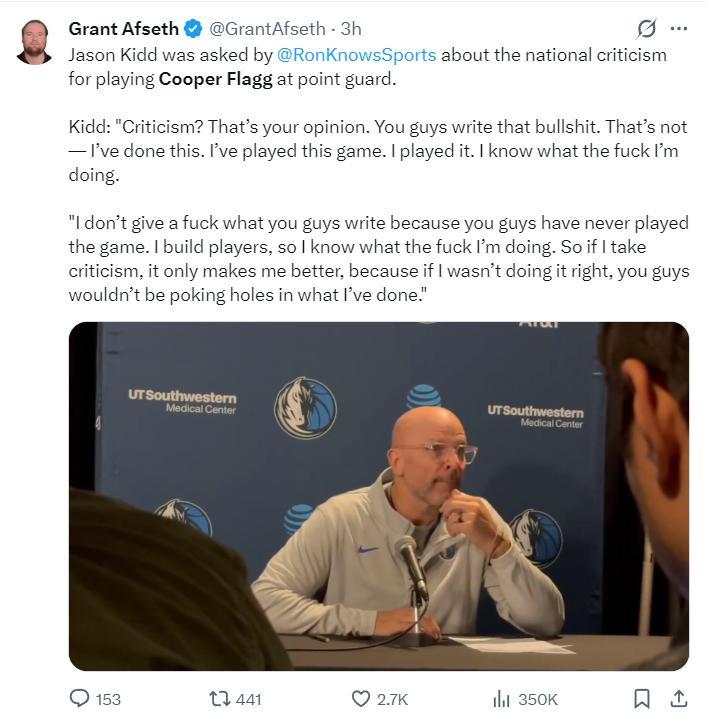This screenshot has height=724, width=707.
Task: Open Grok explain icon on the tweet
Action: 646,29
